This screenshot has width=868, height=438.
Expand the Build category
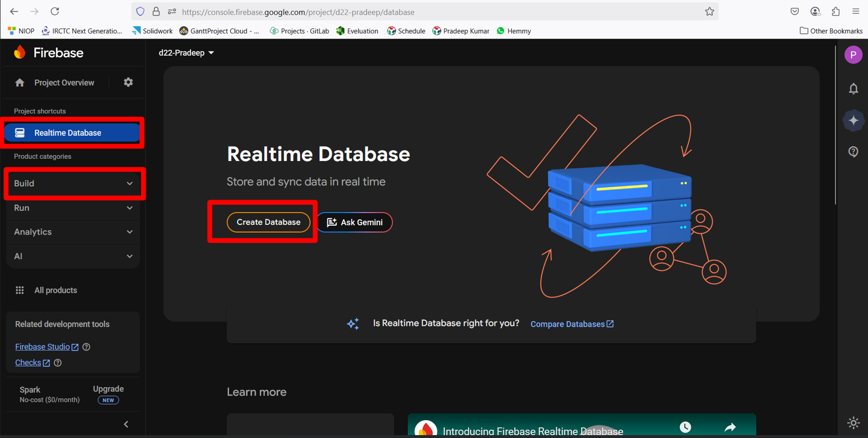[x=74, y=184]
